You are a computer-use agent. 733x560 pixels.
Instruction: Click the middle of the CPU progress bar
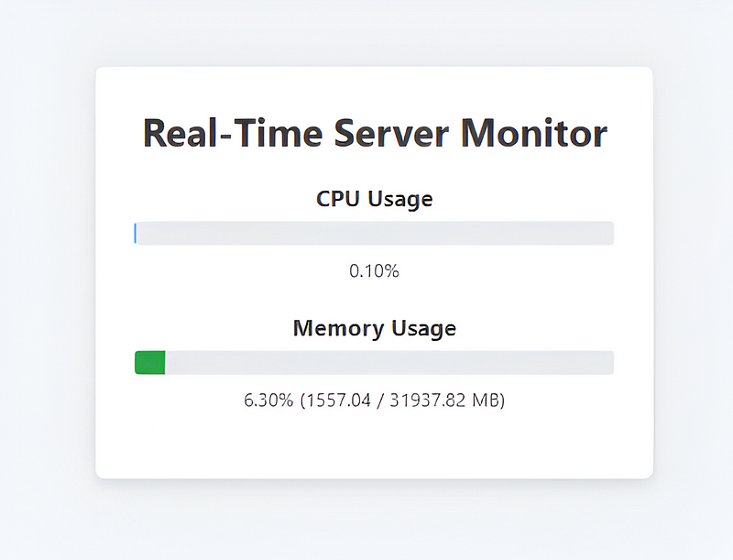[374, 233]
